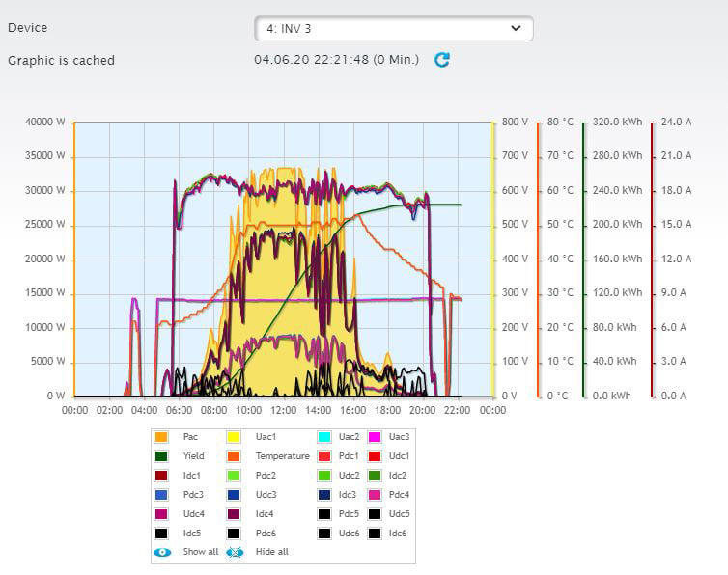Toggle the Idc3 navy swatch

click(324, 495)
